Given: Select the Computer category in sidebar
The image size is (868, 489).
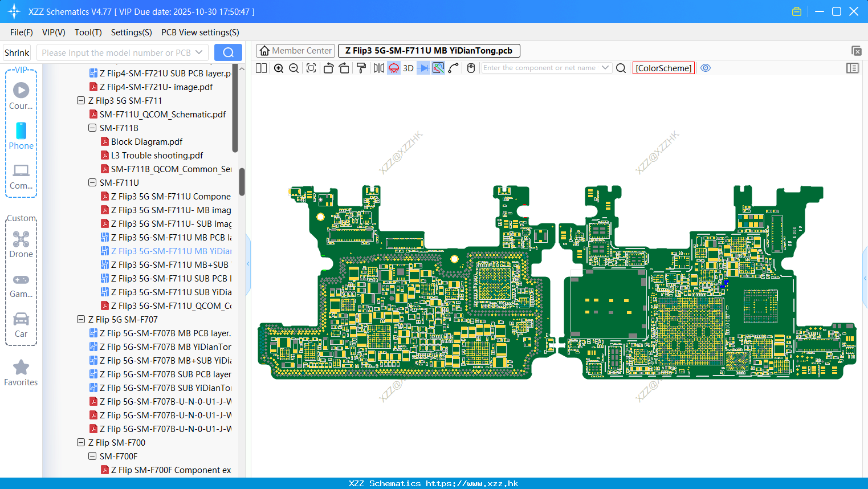Looking at the screenshot, I should point(21,176).
